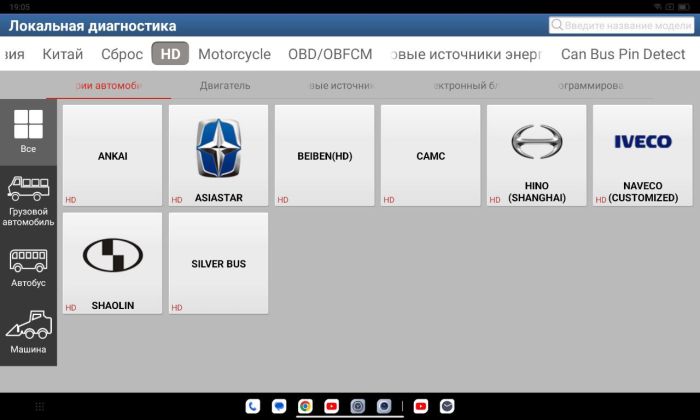Click the Локальная диагностика title
The width and height of the screenshot is (700, 420).
[92, 26]
